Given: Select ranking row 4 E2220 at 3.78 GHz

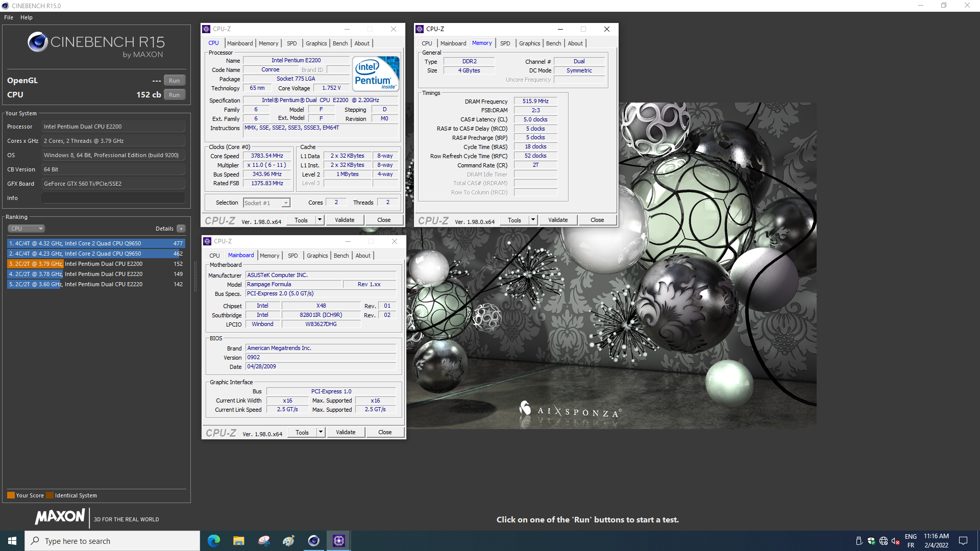Looking at the screenshot, I should pos(96,274).
